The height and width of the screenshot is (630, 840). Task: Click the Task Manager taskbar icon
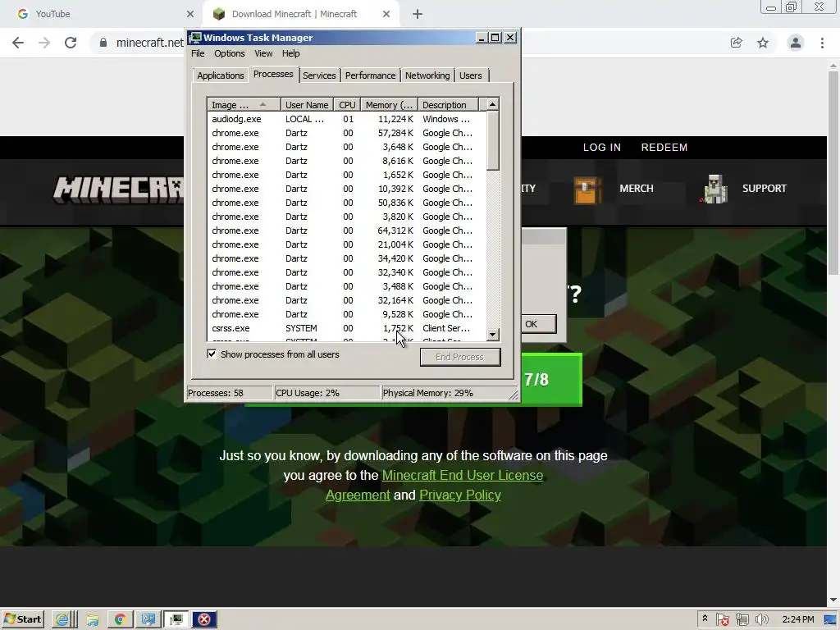(x=176, y=619)
